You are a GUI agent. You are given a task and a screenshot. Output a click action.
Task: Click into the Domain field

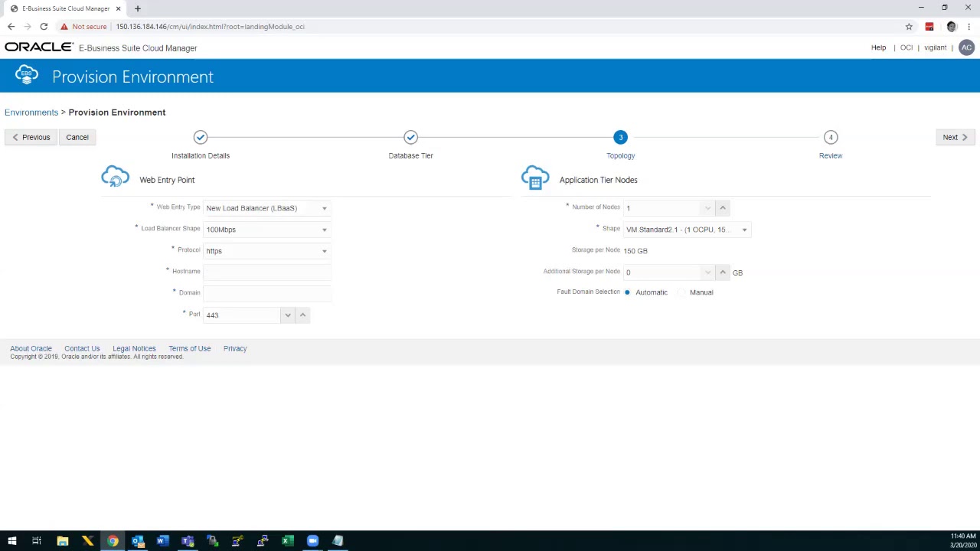point(266,293)
